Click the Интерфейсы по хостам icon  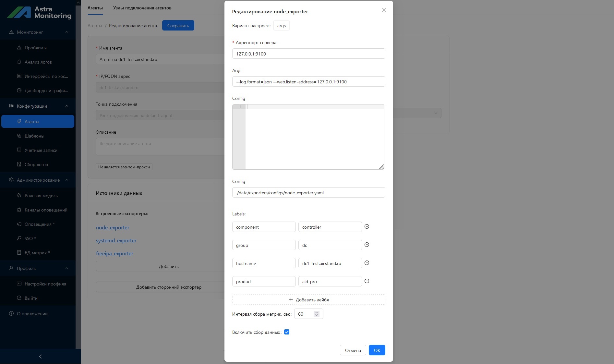[x=19, y=76]
